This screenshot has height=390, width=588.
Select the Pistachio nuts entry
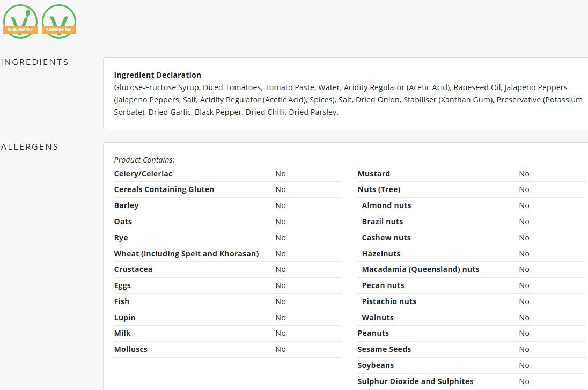[x=389, y=301]
